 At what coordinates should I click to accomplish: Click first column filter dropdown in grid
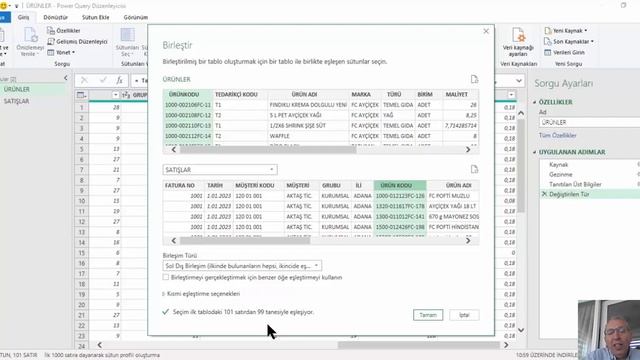click(x=115, y=95)
